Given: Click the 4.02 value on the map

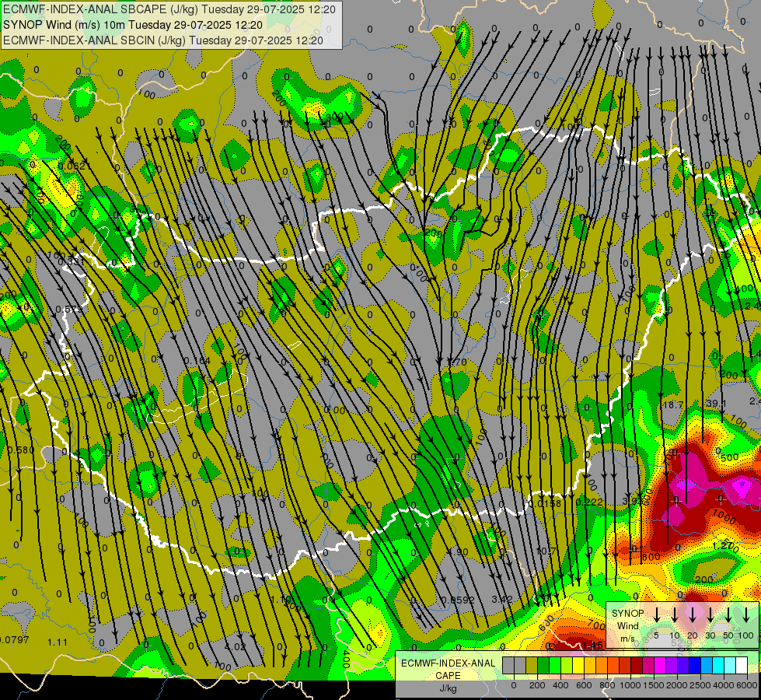Looking at the screenshot, I should click(235, 646).
